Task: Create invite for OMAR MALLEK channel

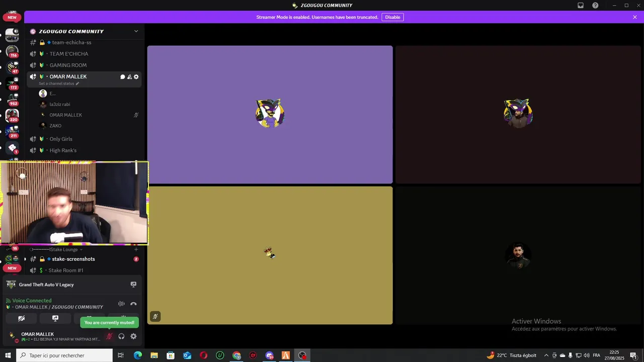Action: [x=129, y=77]
